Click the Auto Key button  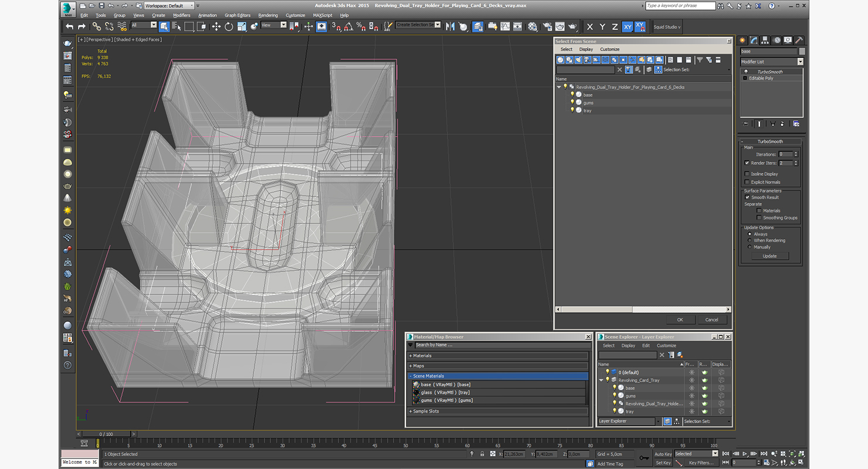[x=663, y=454]
